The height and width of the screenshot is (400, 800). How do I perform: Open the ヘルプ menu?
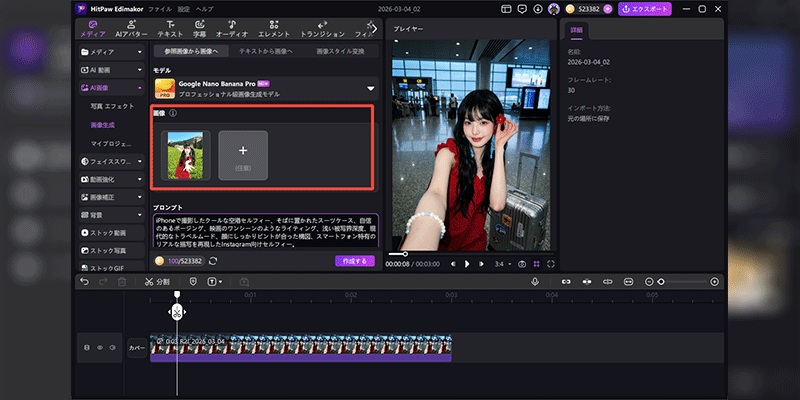pyautogui.click(x=205, y=9)
